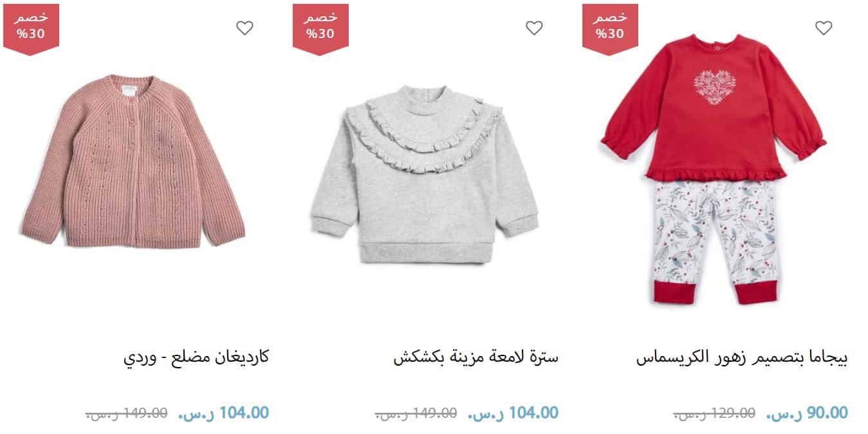Image resolution: width=868 pixels, height=434 pixels.
Task: Favorite the red Christmas pajama set with heart icon
Action: (x=824, y=28)
